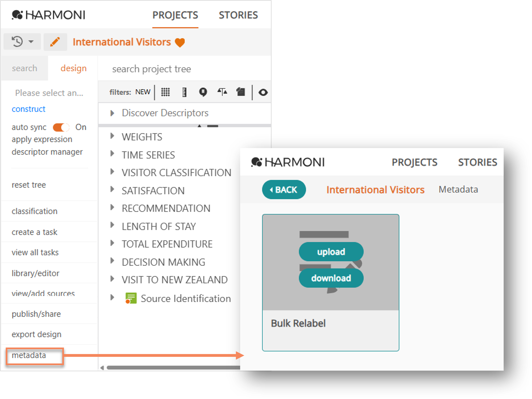Click view/add sources
Viewport: 532px width, 399px height.
pyautogui.click(x=43, y=294)
